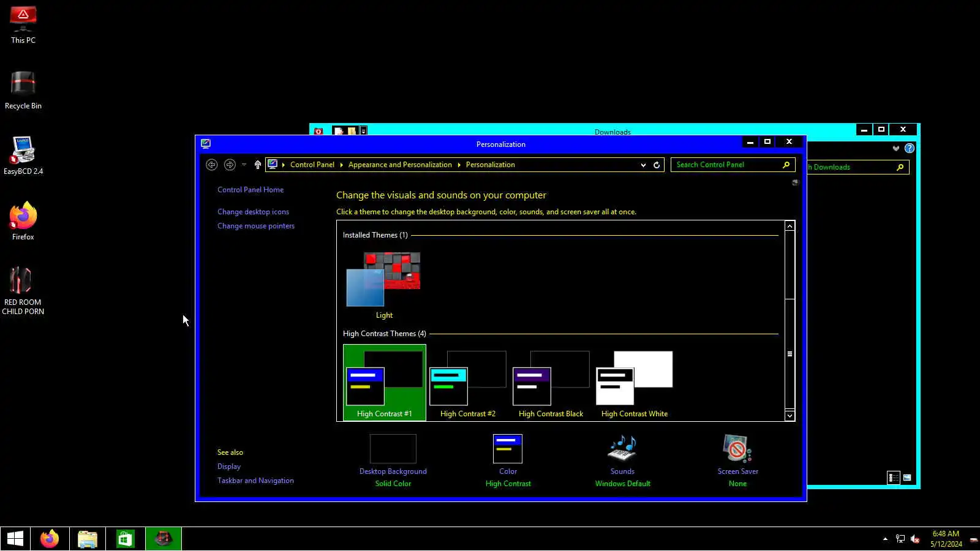Open the Desktop Background settings icon
The height and width of the screenshot is (551, 980).
[393, 449]
